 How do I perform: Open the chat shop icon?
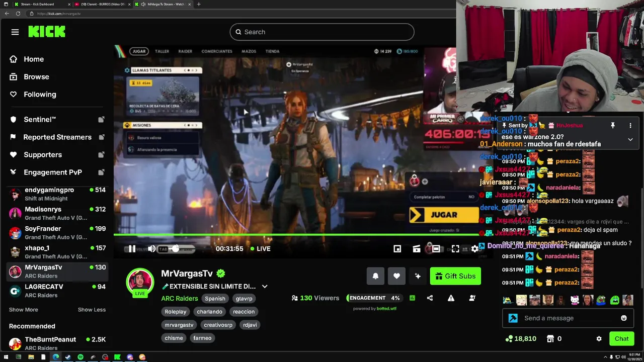(550, 339)
